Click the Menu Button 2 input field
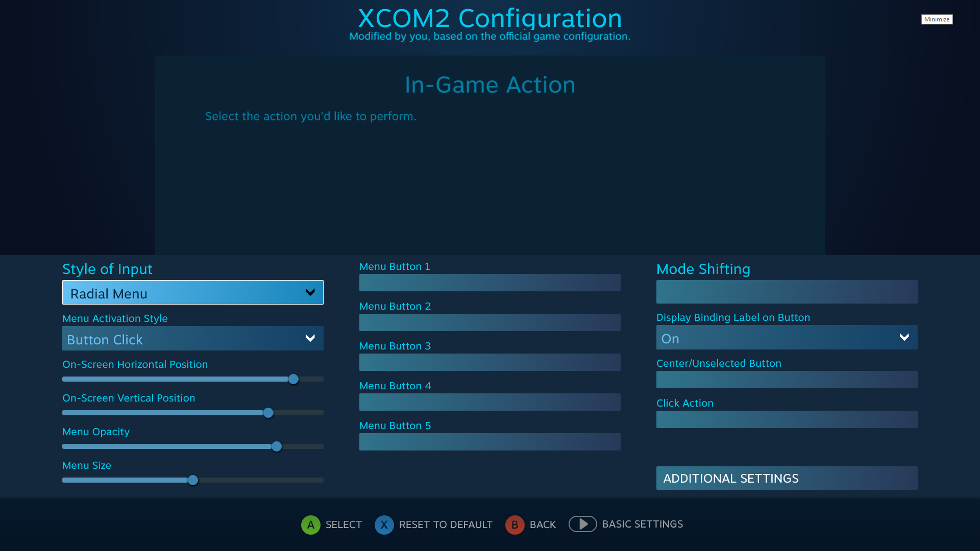The height and width of the screenshot is (551, 980). [x=489, y=322]
